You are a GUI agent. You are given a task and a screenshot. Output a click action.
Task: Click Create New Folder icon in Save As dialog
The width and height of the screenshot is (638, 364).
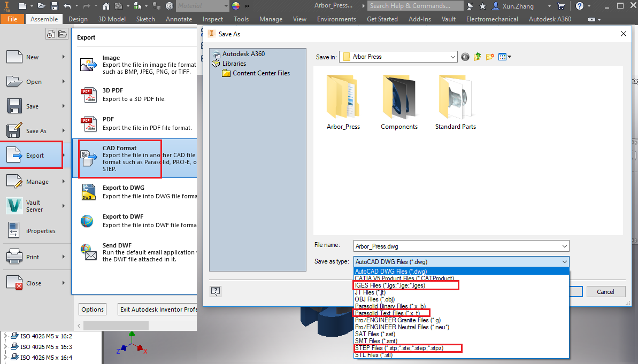pos(489,56)
